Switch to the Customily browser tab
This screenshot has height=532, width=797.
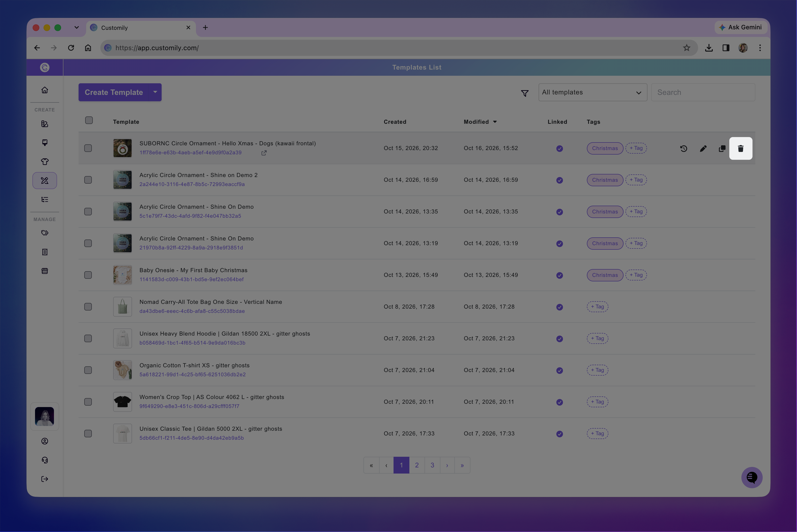coord(141,28)
